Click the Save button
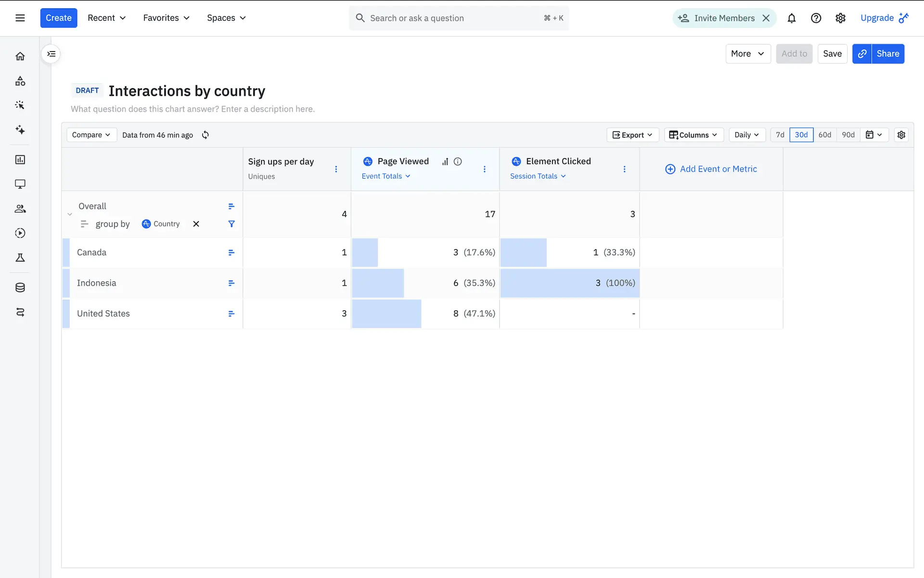 click(x=832, y=54)
